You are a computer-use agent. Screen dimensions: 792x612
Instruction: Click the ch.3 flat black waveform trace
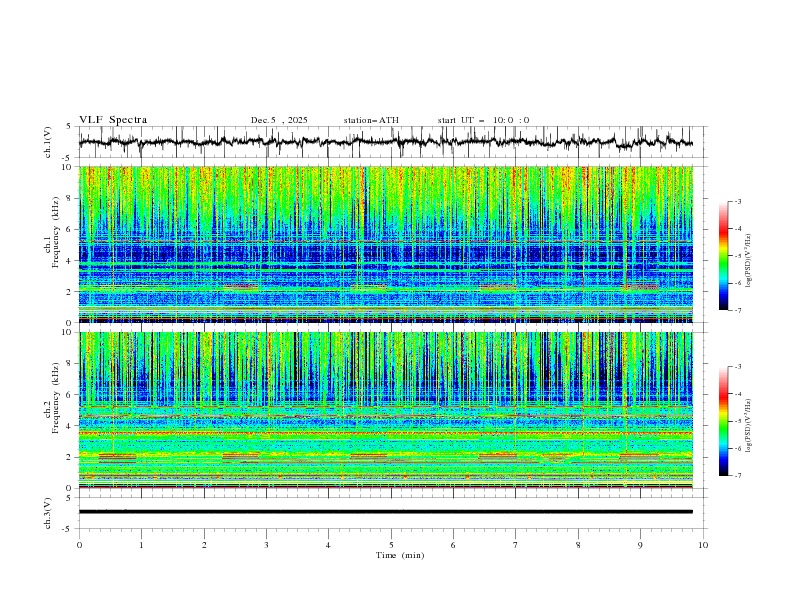tap(386, 512)
